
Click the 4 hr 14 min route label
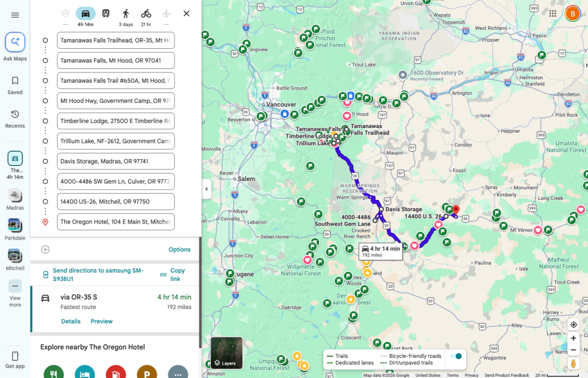coord(381,251)
